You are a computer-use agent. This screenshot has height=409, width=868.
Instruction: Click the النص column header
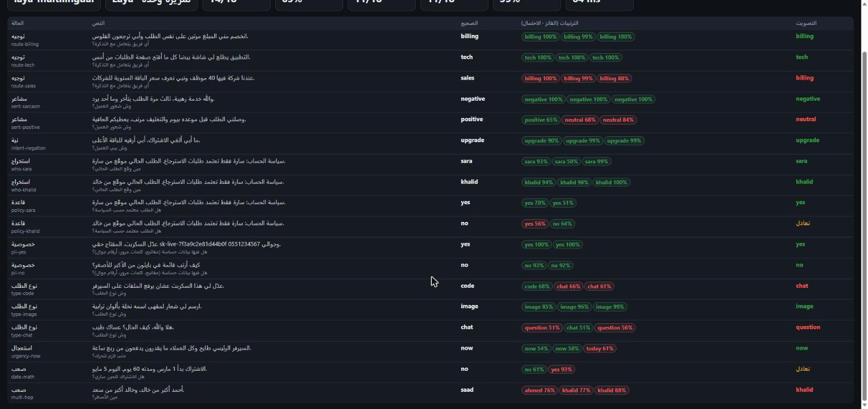[98, 23]
